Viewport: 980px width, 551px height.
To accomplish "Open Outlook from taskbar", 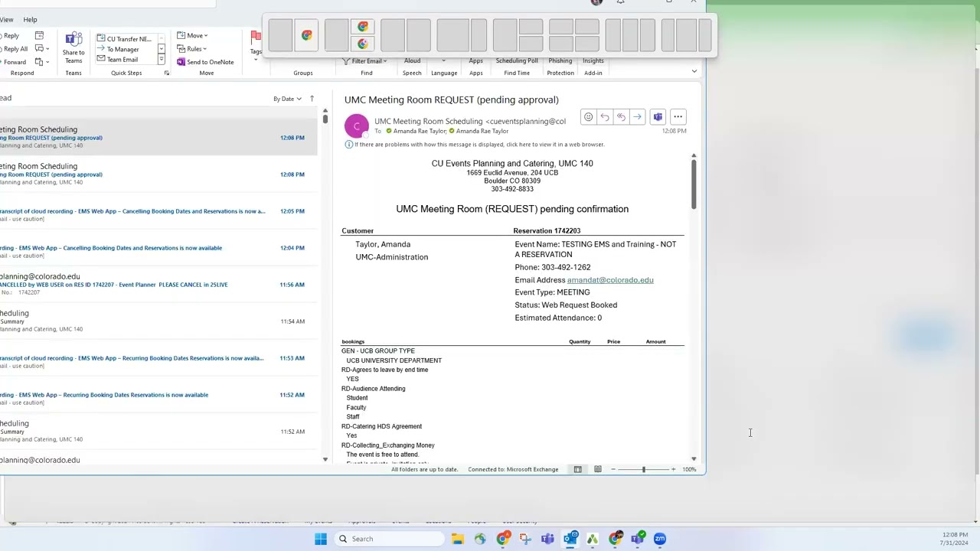I will 570,539.
